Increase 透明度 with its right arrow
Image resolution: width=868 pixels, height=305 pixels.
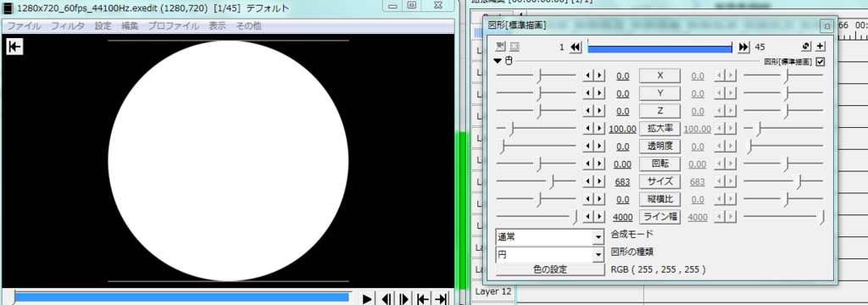tap(599, 146)
